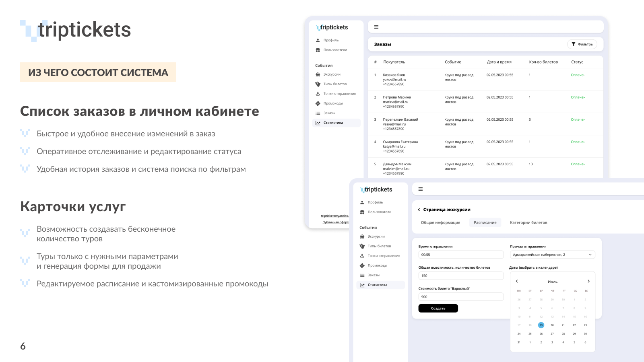This screenshot has width=644, height=362.
Task: Go back using the excursion page chevron
Action: pyautogui.click(x=419, y=210)
